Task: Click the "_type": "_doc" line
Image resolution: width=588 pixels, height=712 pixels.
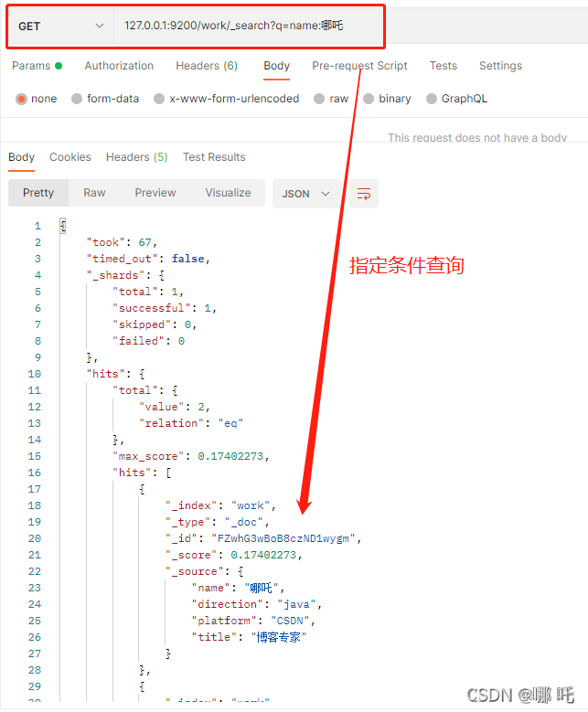Action: point(218,522)
